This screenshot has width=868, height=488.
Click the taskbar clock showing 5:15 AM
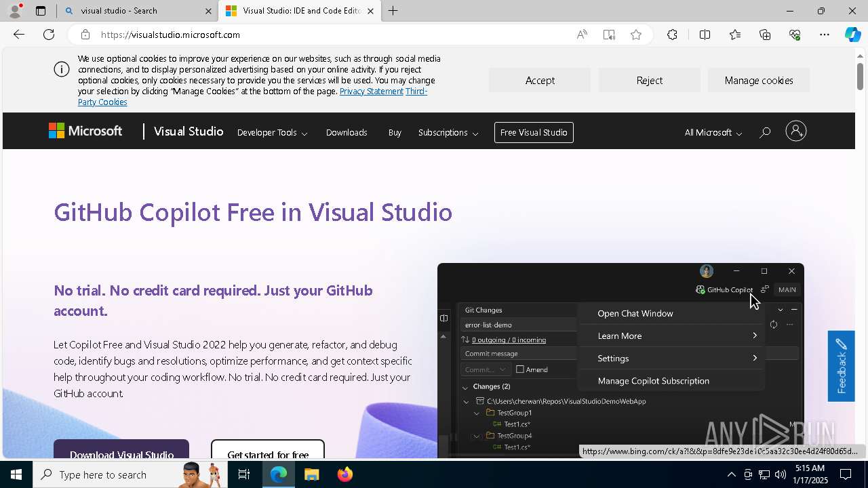coord(810,474)
